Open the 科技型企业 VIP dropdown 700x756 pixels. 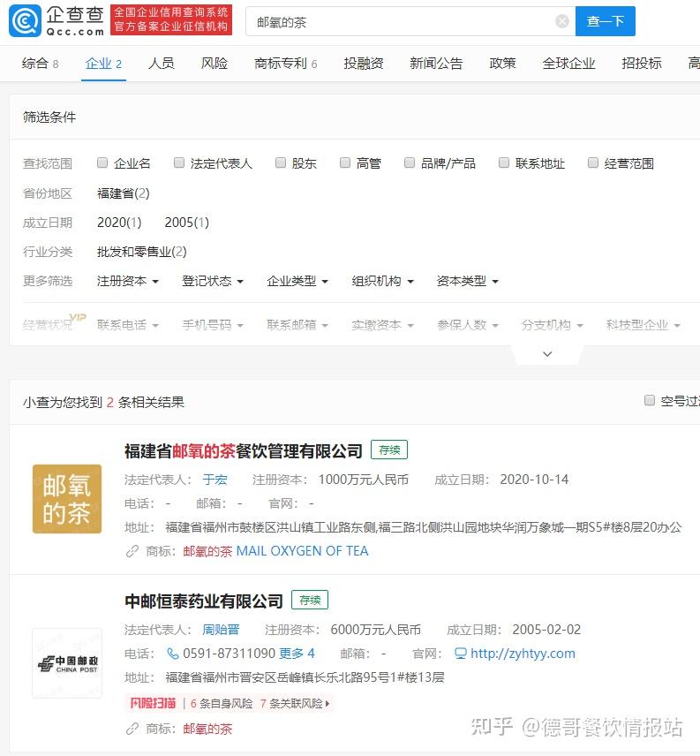pyautogui.click(x=644, y=325)
